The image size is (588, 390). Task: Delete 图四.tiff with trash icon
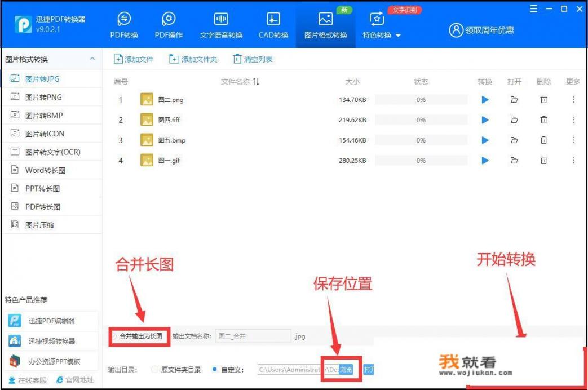tap(544, 120)
